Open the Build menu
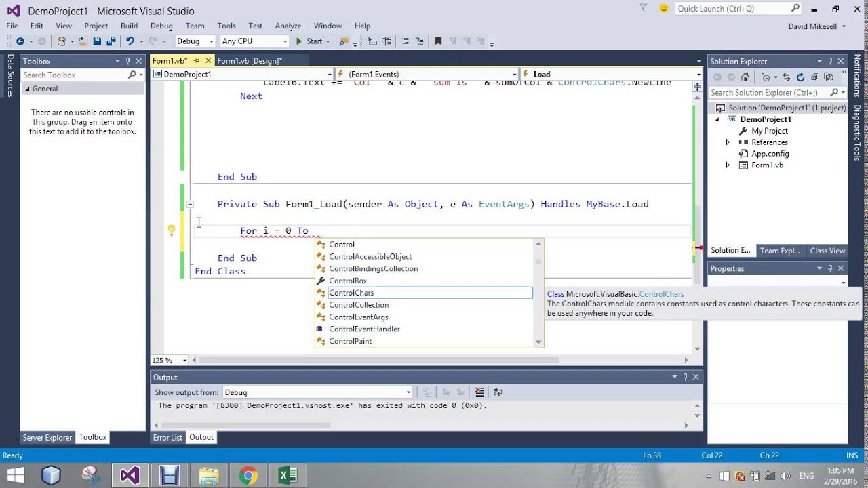 pyautogui.click(x=129, y=26)
